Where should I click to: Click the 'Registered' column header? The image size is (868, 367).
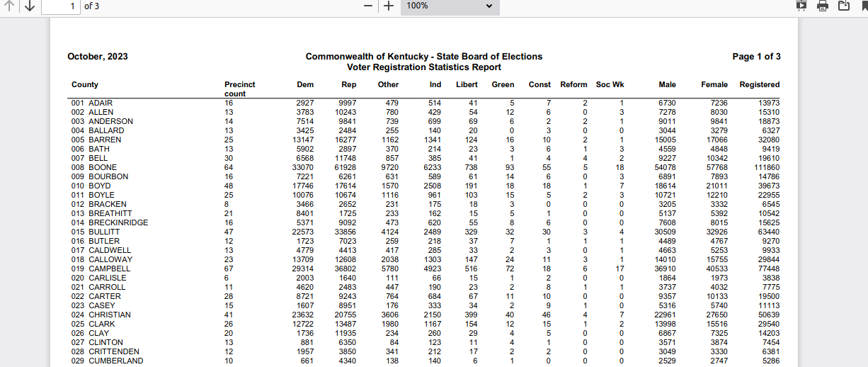[760, 84]
